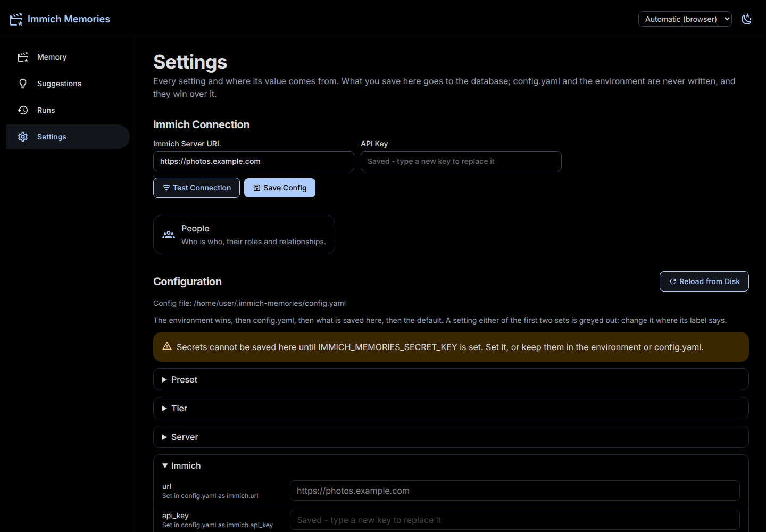Image resolution: width=766 pixels, height=532 pixels.
Task: Open the People card link
Action: coord(244,235)
